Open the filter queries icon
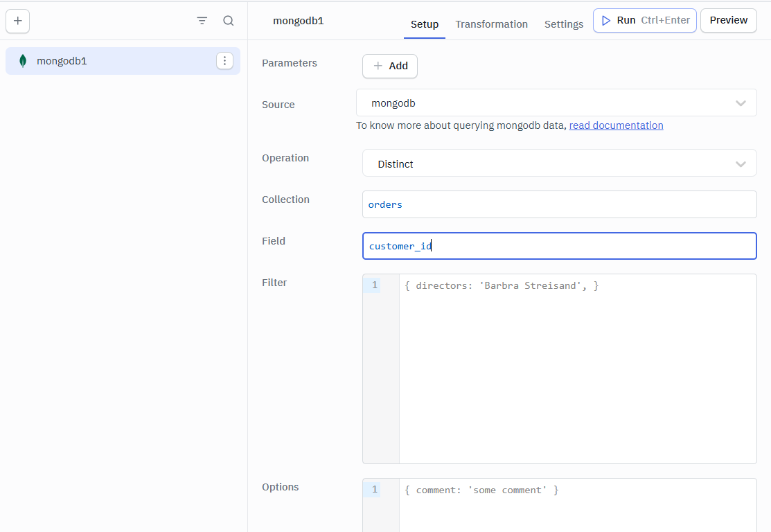The width and height of the screenshot is (771, 532). 202,21
